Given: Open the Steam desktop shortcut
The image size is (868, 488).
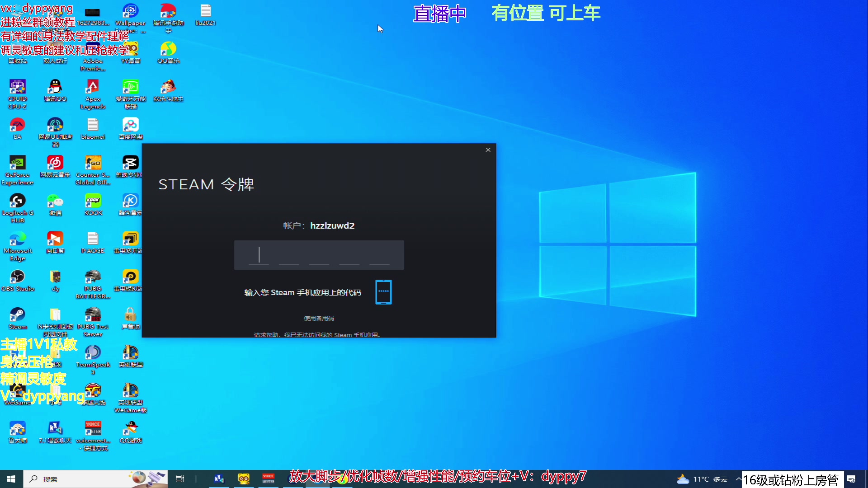Looking at the screenshot, I should [x=18, y=318].
